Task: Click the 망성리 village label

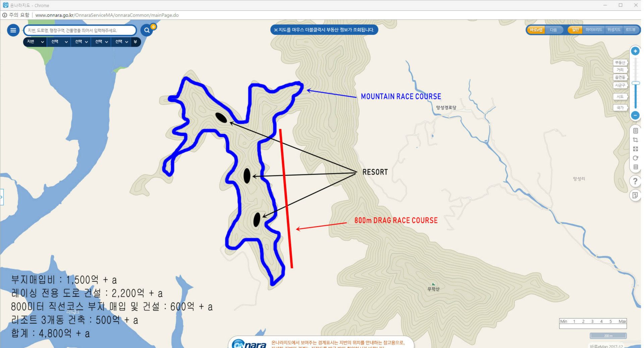Action: (579, 179)
